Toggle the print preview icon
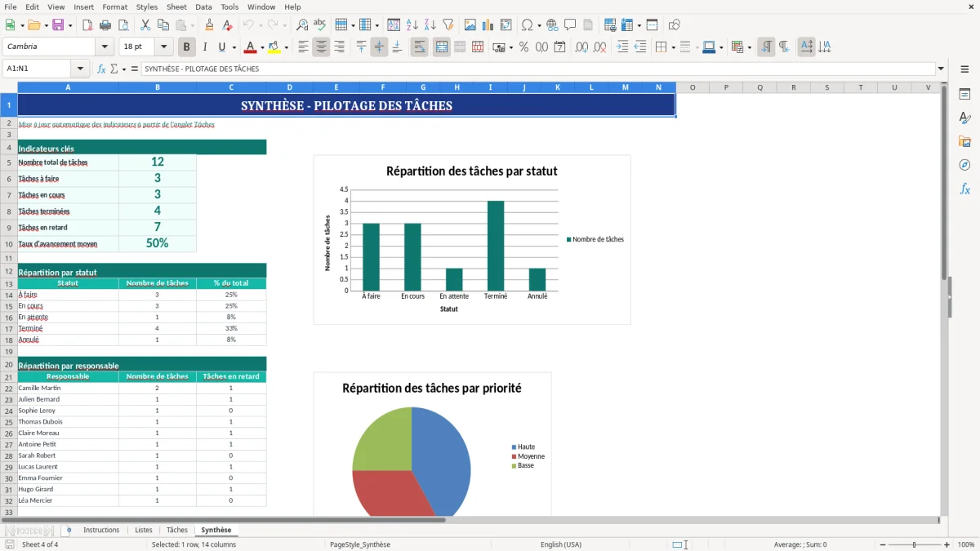 123,25
